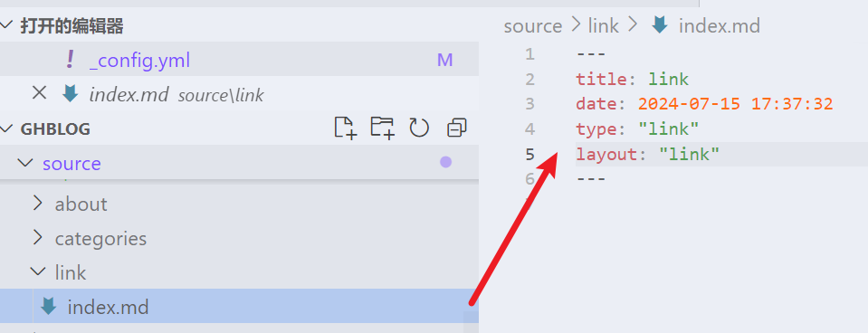Image resolution: width=868 pixels, height=333 pixels.
Task: Click the New Folder icon in GHBLOG header
Action: pos(382,128)
